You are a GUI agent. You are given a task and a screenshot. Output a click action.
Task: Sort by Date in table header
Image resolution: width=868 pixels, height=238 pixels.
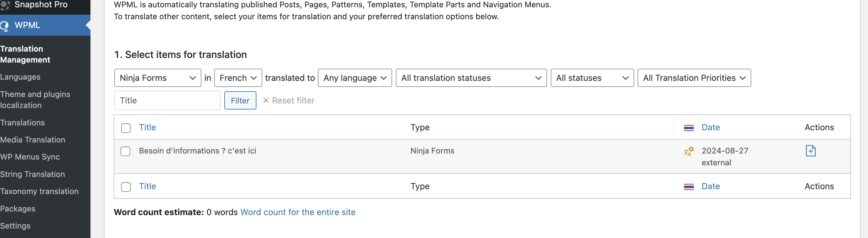click(x=711, y=127)
